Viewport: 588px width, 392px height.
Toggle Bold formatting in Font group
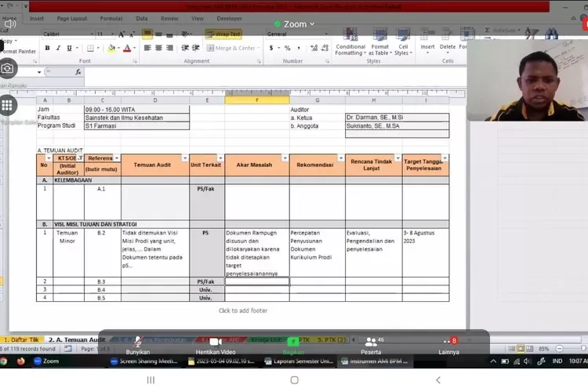pos(47,49)
